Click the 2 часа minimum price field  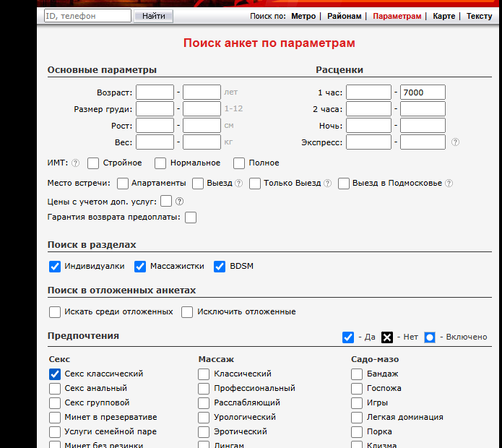[x=368, y=109]
